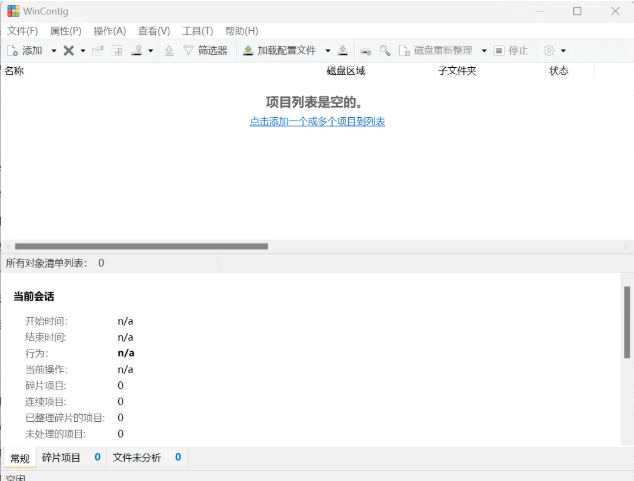Click the 停止 stop button
The height and width of the screenshot is (481, 634).
(511, 51)
